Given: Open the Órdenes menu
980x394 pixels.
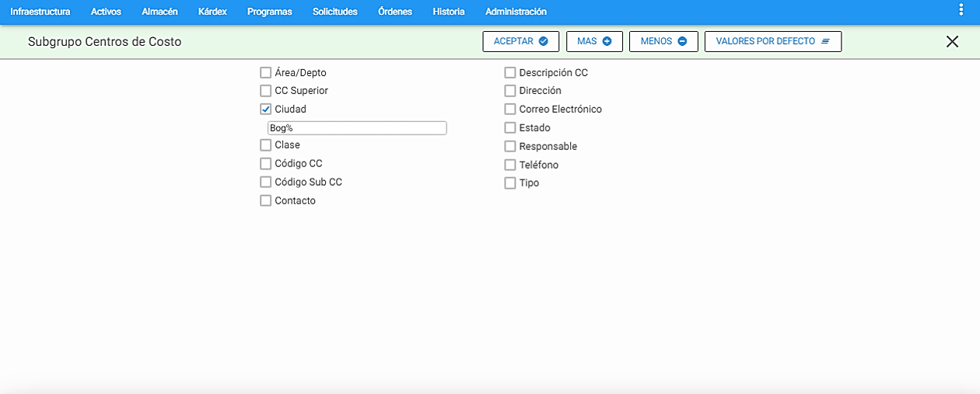Looking at the screenshot, I should click(395, 12).
